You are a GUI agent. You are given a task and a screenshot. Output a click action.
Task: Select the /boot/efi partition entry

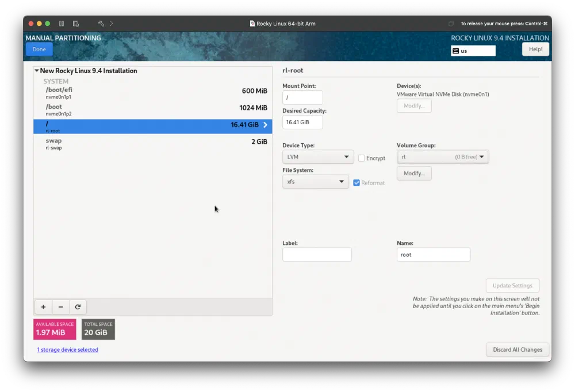[x=152, y=93]
